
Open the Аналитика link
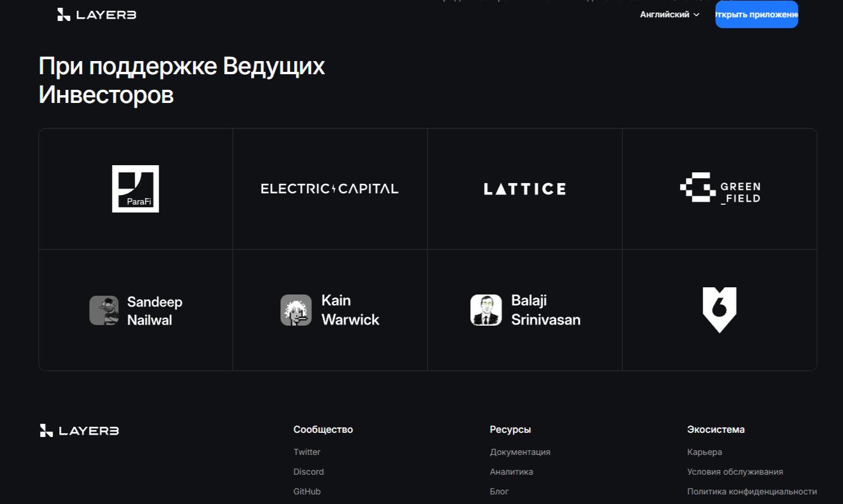pyautogui.click(x=512, y=472)
